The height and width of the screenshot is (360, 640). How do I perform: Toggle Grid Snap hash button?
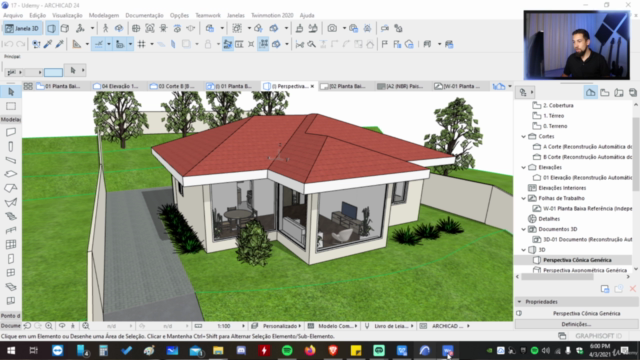141,44
